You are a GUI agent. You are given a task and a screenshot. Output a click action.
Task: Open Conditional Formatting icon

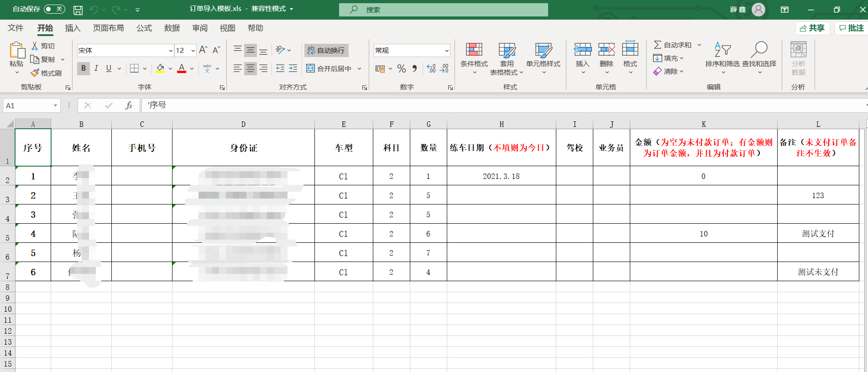[474, 50]
